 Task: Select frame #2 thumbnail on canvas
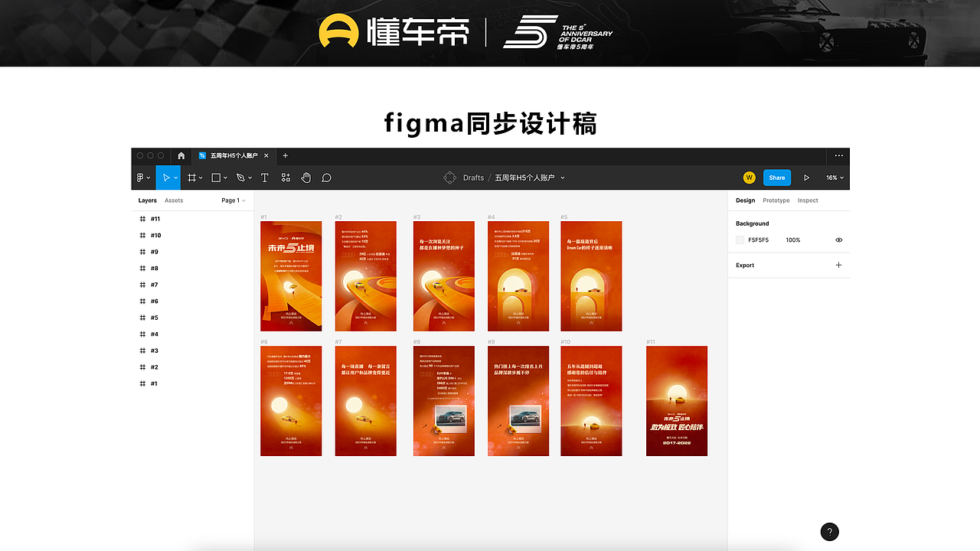point(366,276)
